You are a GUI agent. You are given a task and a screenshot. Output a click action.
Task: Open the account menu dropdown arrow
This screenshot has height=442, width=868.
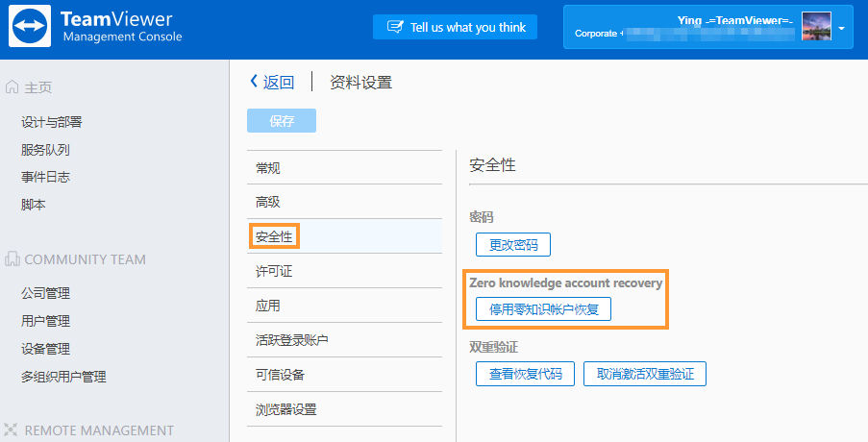[841, 28]
